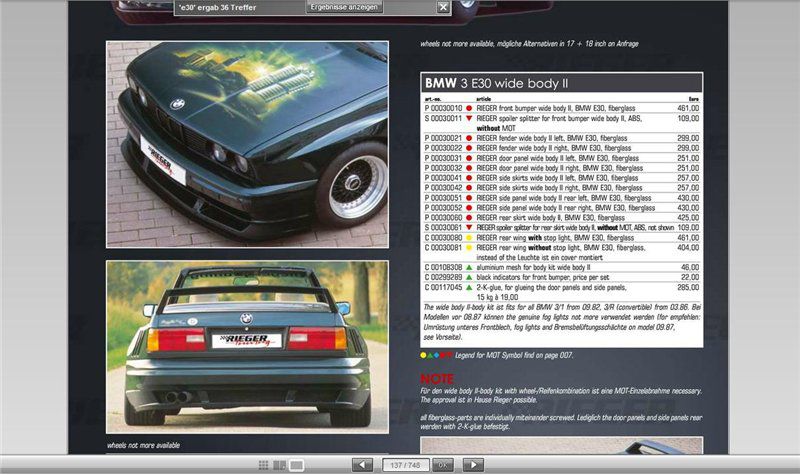Select article number P 00030052
Screen dimensions: 800x475
443,208
